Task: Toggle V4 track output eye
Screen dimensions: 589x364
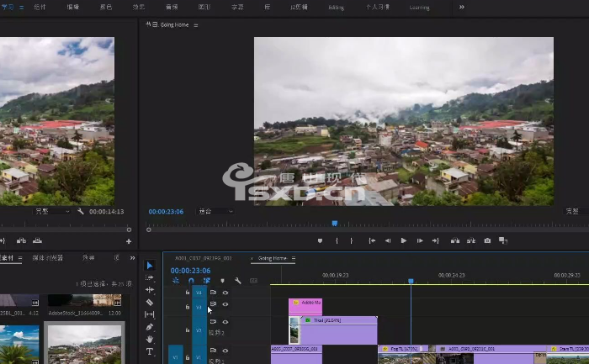Action: point(226,293)
